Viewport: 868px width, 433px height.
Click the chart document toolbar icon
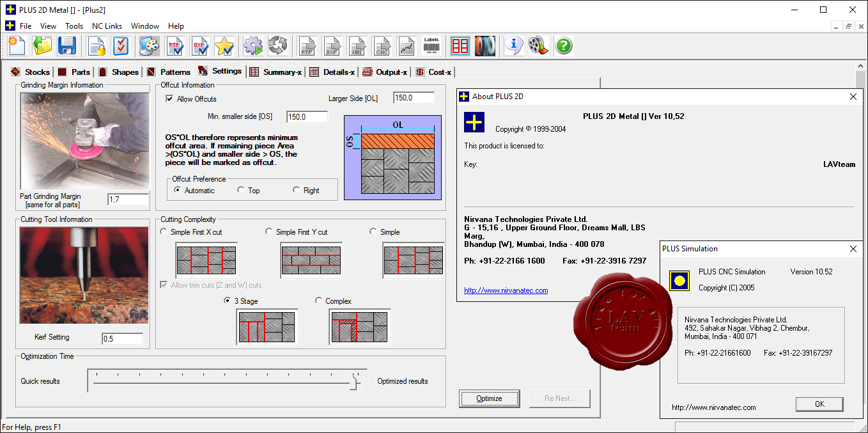click(x=407, y=45)
